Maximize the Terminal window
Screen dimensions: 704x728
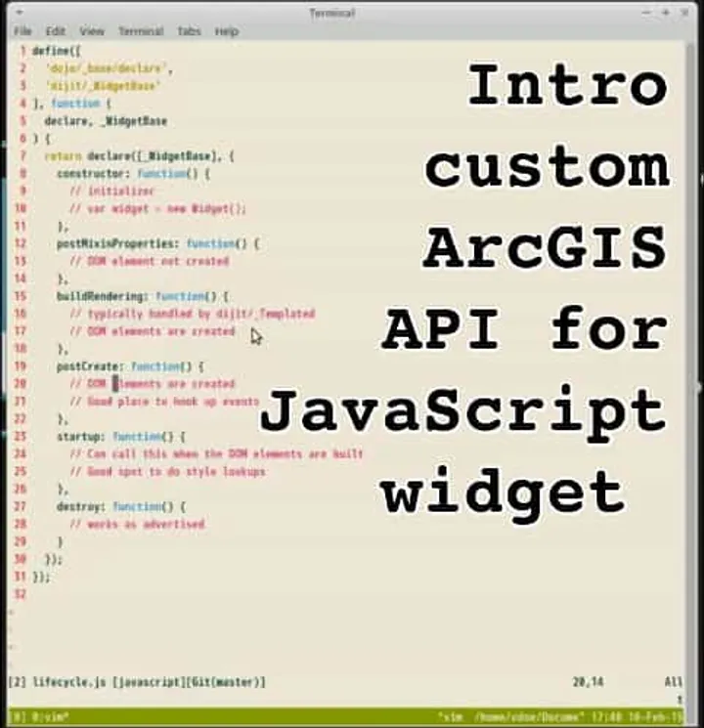pos(666,13)
